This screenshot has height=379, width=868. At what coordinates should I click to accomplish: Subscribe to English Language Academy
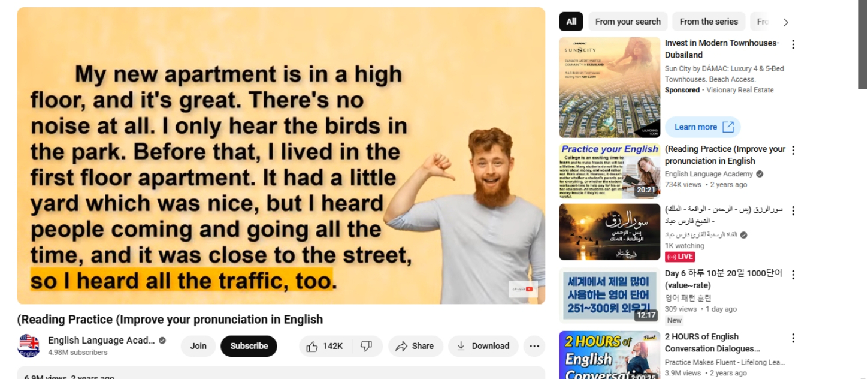pos(249,346)
